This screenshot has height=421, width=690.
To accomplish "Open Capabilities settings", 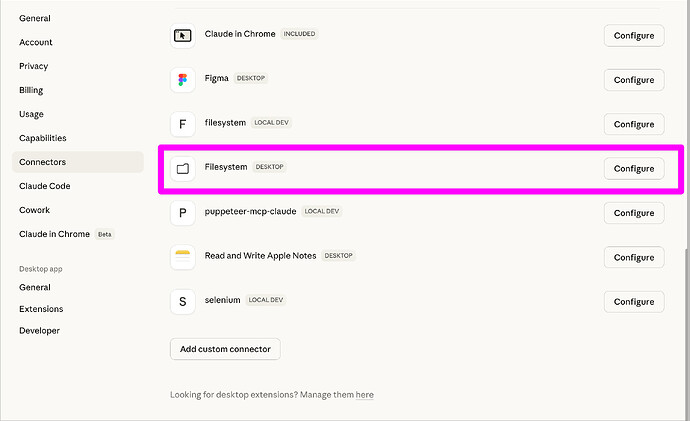I will click(x=43, y=138).
